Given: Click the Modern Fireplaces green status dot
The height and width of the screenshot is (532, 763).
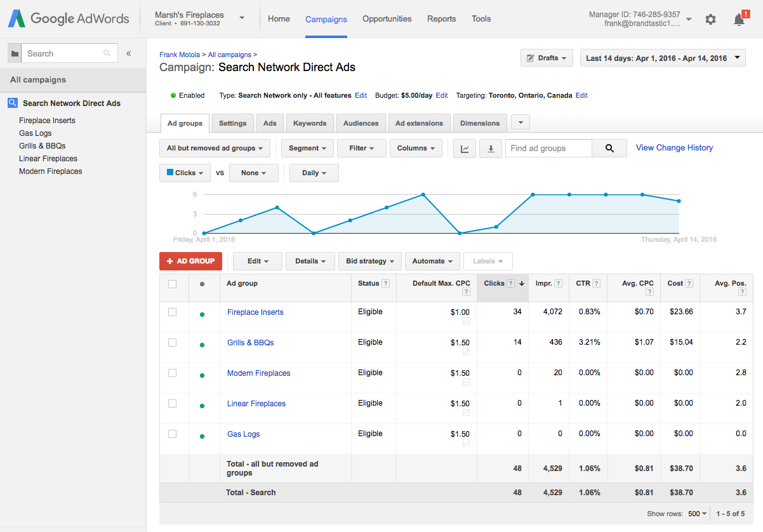Looking at the screenshot, I should tap(202, 375).
